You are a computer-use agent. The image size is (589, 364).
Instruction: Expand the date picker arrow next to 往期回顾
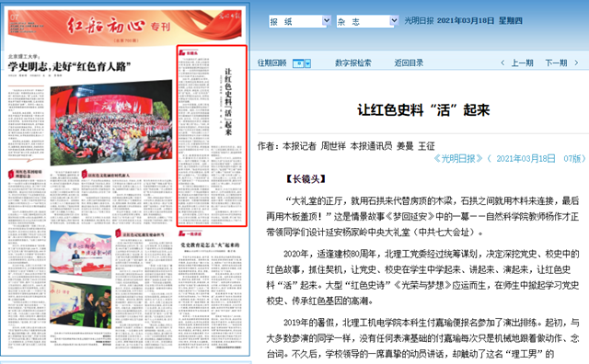tap(307, 63)
